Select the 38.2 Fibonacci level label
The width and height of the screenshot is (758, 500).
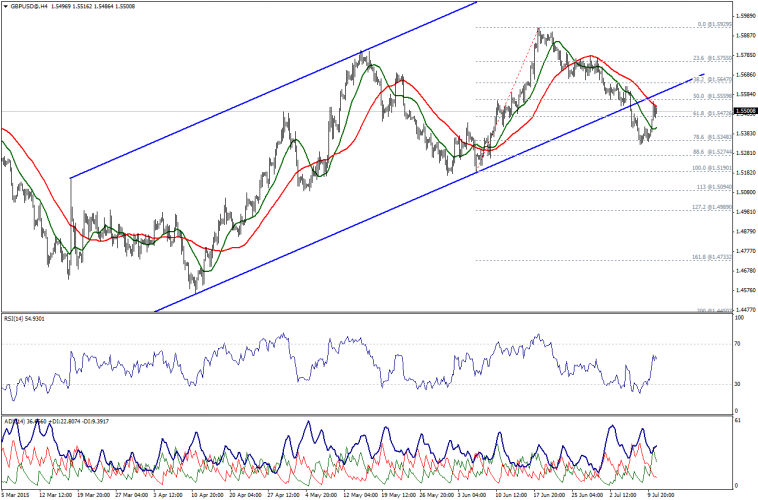(x=713, y=79)
